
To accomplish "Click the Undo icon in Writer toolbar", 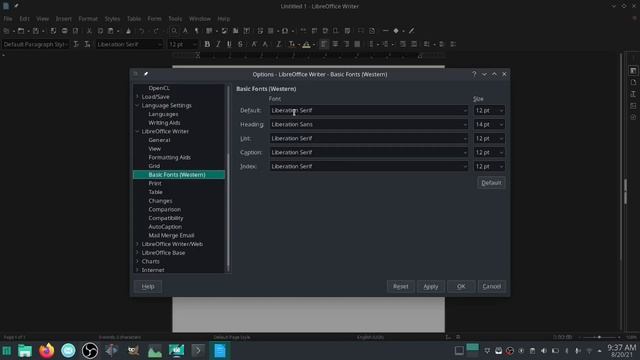I will pos(141,31).
